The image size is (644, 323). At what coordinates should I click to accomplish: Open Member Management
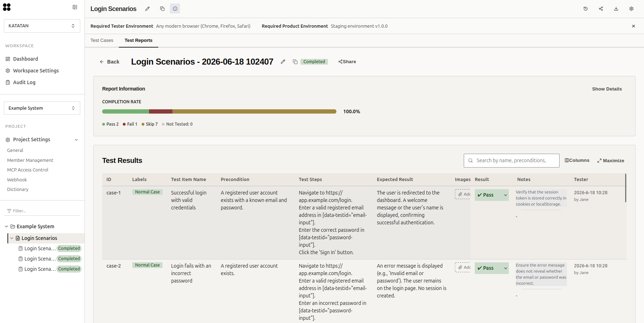click(x=30, y=160)
